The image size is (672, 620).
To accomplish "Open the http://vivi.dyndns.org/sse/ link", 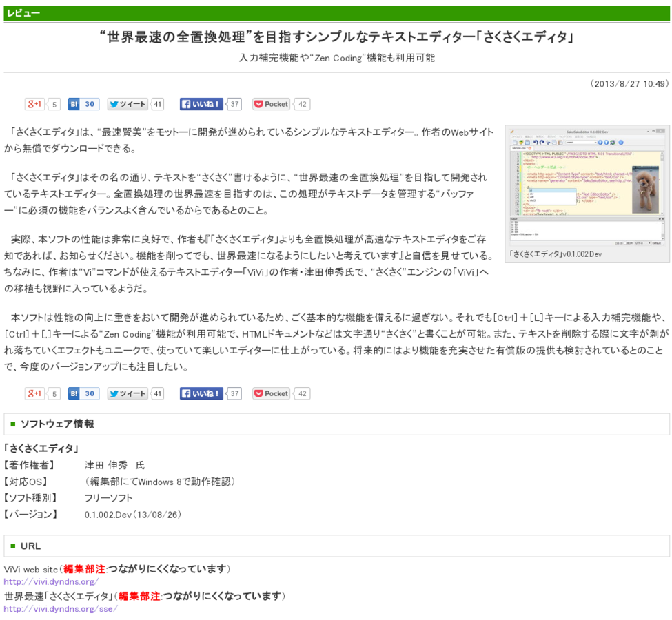I will tap(61, 609).
